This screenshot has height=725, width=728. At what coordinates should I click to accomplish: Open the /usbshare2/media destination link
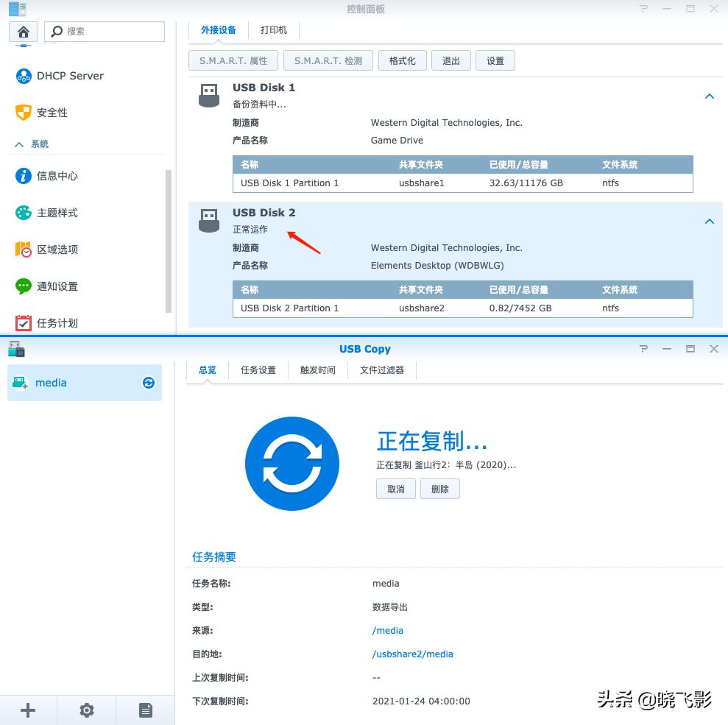pos(414,654)
